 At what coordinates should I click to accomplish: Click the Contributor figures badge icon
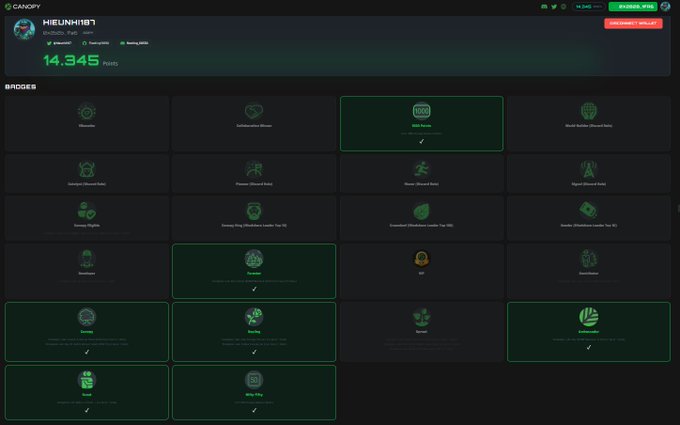click(589, 259)
